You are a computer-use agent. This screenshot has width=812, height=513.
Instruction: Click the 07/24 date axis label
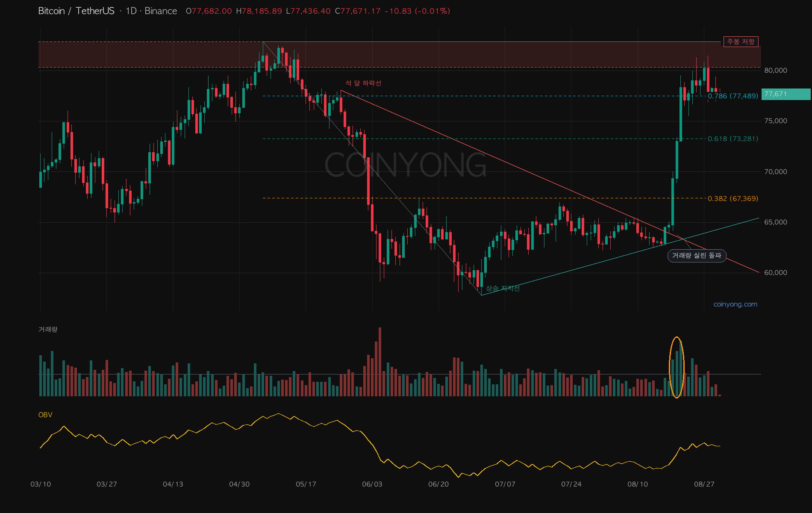571,484
